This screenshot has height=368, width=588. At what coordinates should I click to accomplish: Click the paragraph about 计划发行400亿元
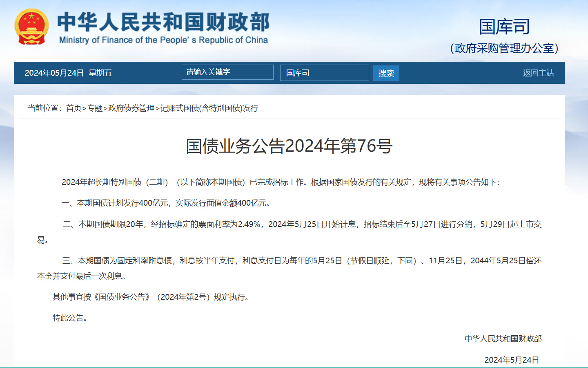[x=166, y=203]
